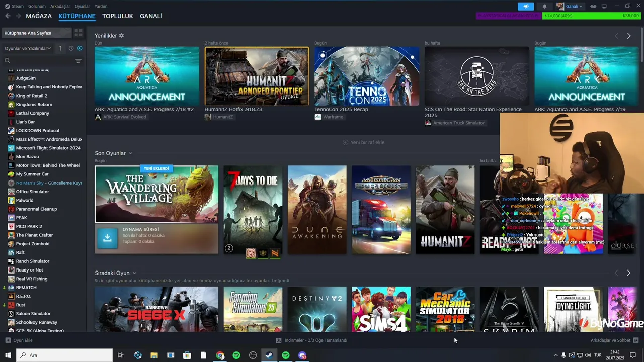Open collections grid view icon
Viewport: 644px width, 362px height.
78,33
